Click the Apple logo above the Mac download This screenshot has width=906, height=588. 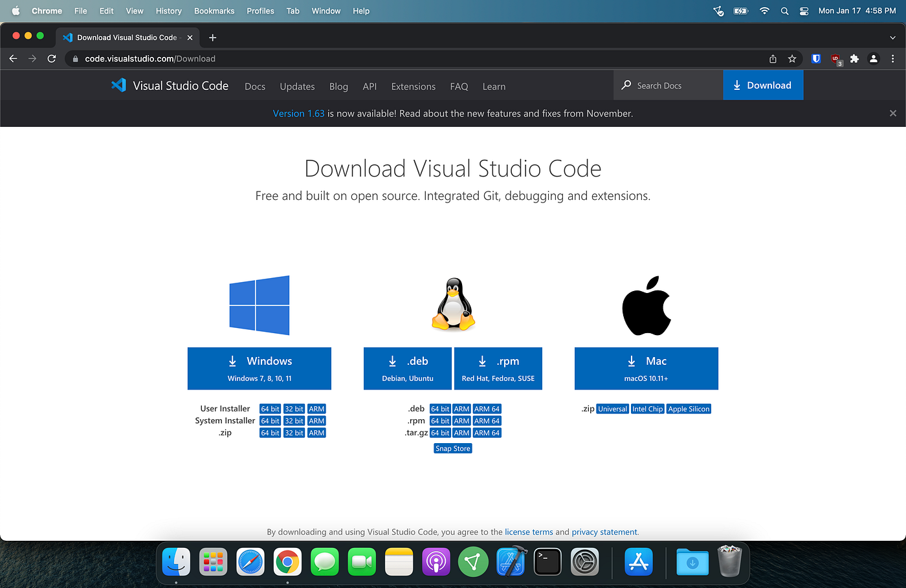pos(646,304)
